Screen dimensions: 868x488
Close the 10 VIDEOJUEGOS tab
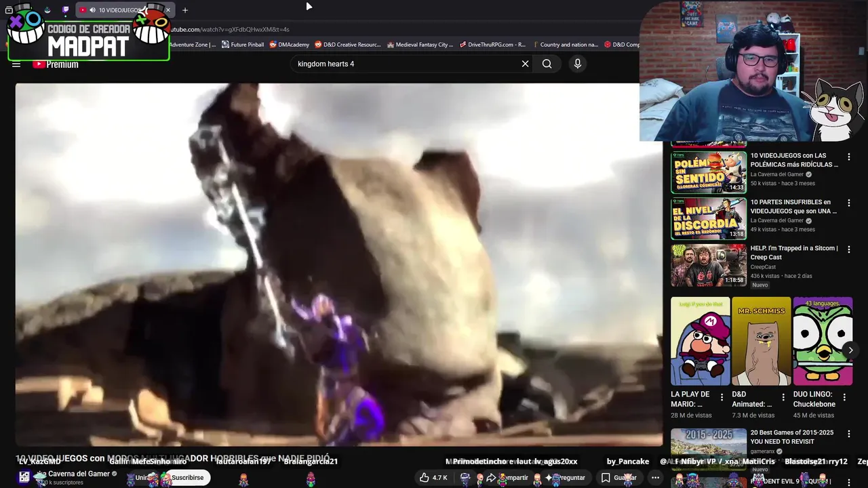168,10
